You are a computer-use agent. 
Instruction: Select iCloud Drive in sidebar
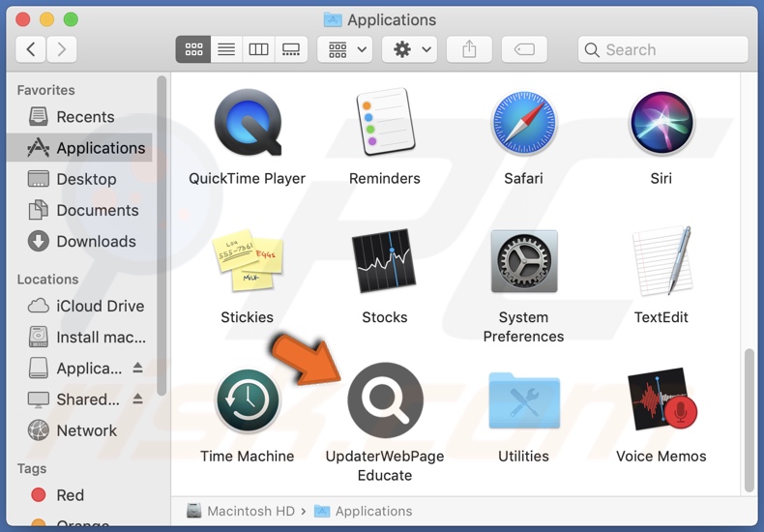(x=99, y=306)
